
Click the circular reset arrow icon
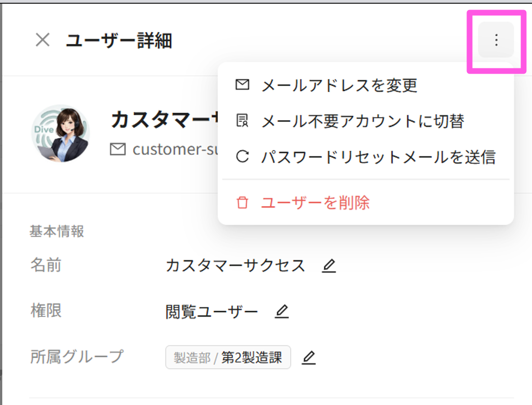(x=242, y=157)
